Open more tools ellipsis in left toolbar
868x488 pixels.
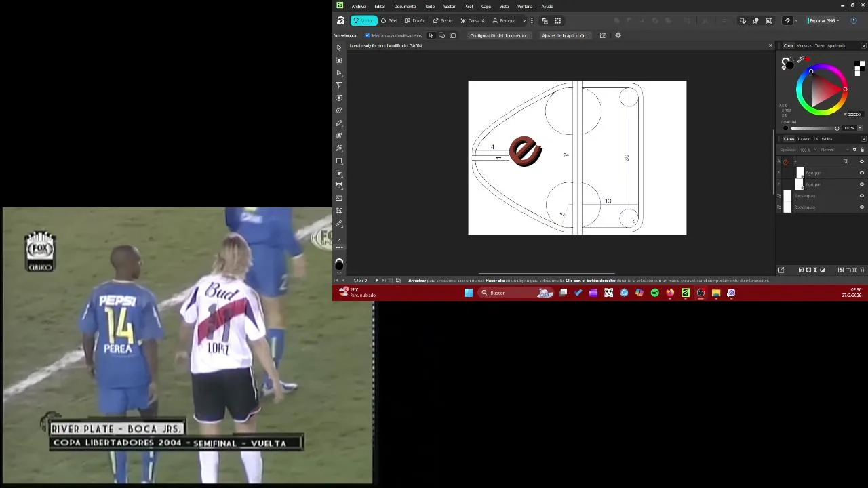[339, 247]
